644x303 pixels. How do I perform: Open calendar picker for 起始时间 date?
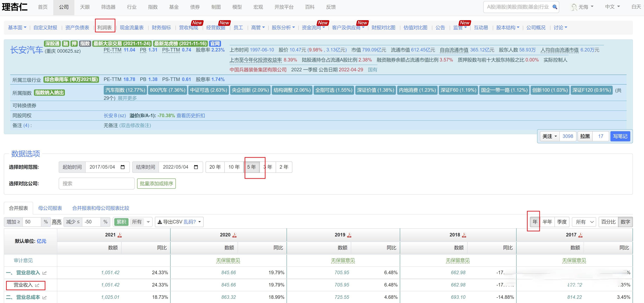[x=123, y=167]
